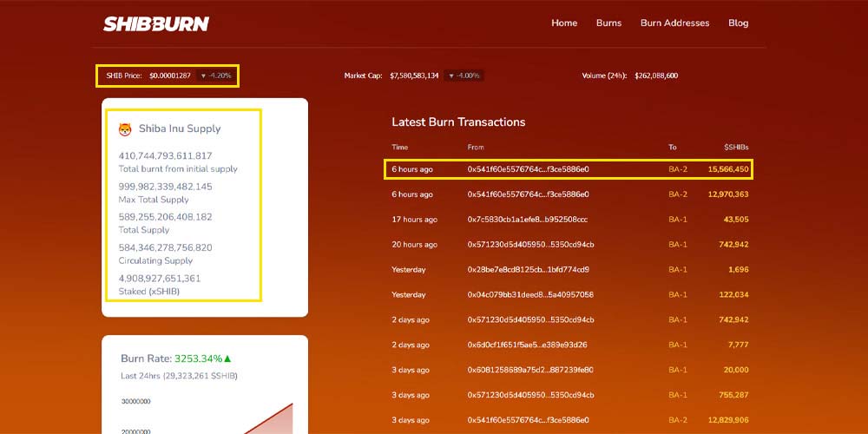Click the Time column header
868x434 pixels.
399,148
